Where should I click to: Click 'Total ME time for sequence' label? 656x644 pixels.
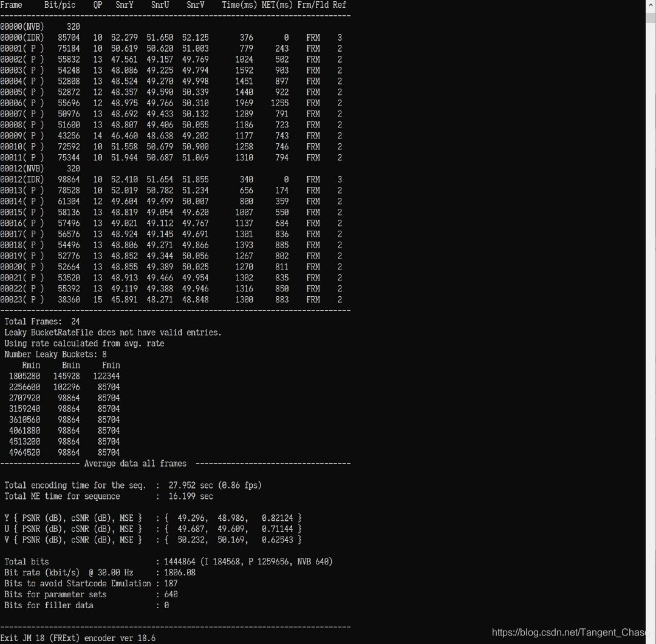[62, 496]
